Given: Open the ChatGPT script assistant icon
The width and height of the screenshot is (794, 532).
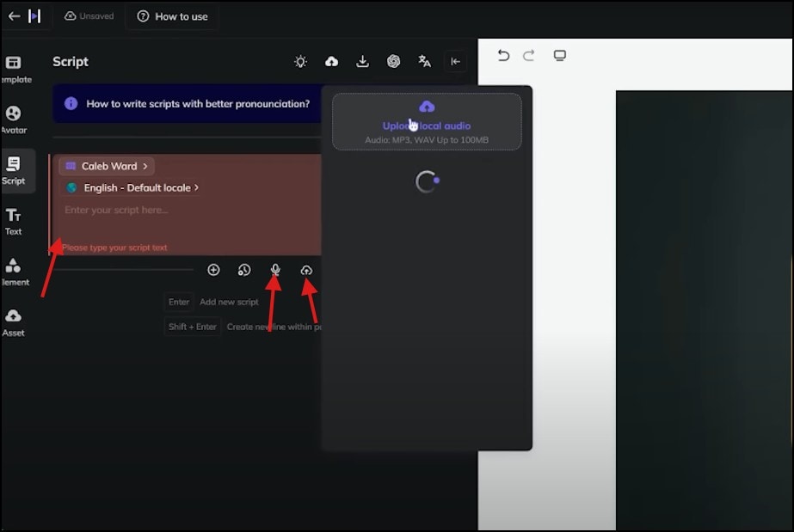Looking at the screenshot, I should pos(393,61).
